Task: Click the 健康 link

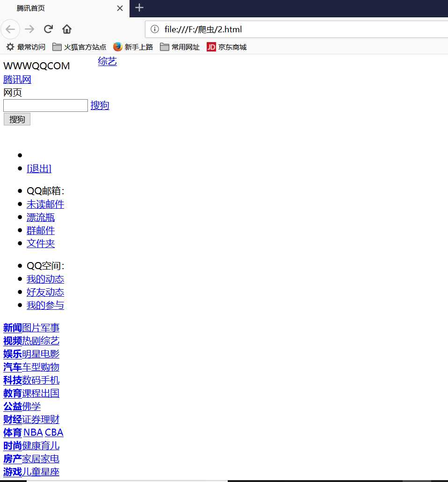Action: pos(31,445)
